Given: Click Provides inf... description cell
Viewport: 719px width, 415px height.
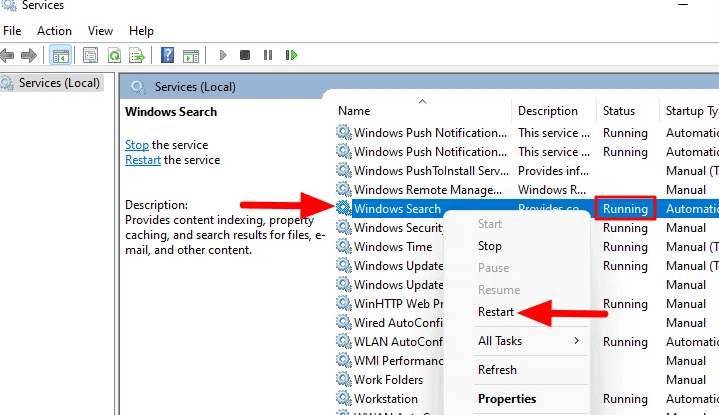Looking at the screenshot, I should (x=553, y=171).
